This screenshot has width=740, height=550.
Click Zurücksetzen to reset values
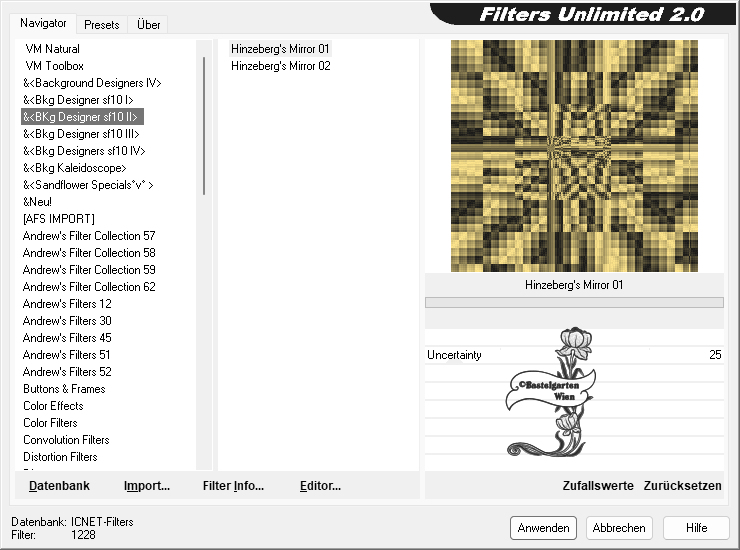point(682,486)
